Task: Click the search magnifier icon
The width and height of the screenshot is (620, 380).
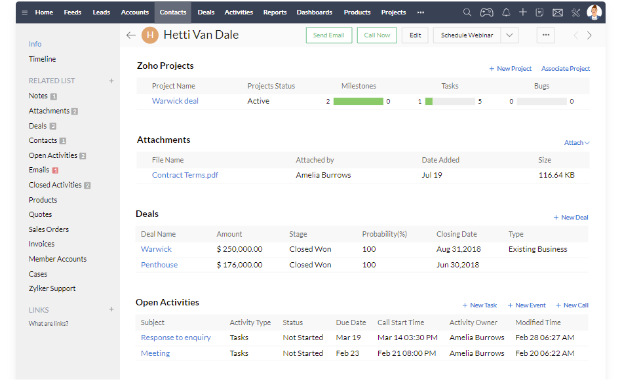Action: [x=467, y=12]
